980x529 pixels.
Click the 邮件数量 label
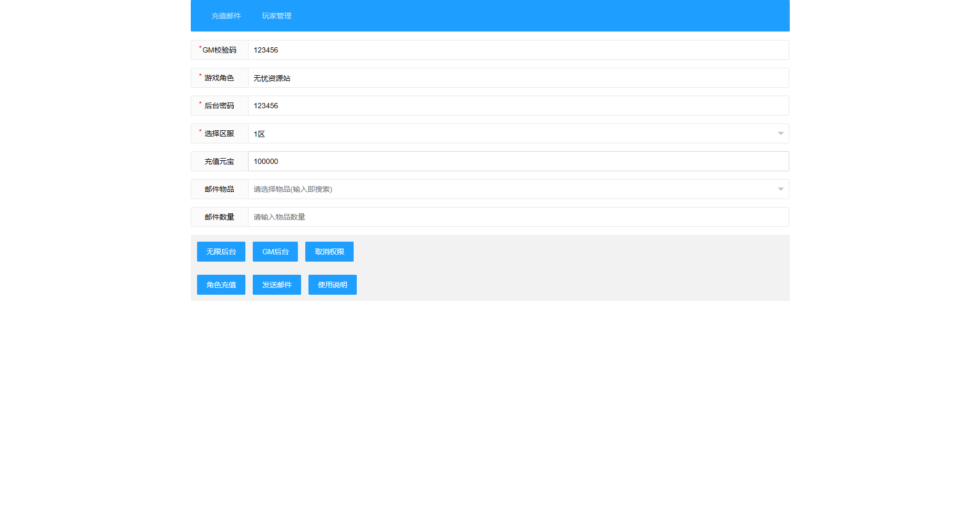click(219, 217)
